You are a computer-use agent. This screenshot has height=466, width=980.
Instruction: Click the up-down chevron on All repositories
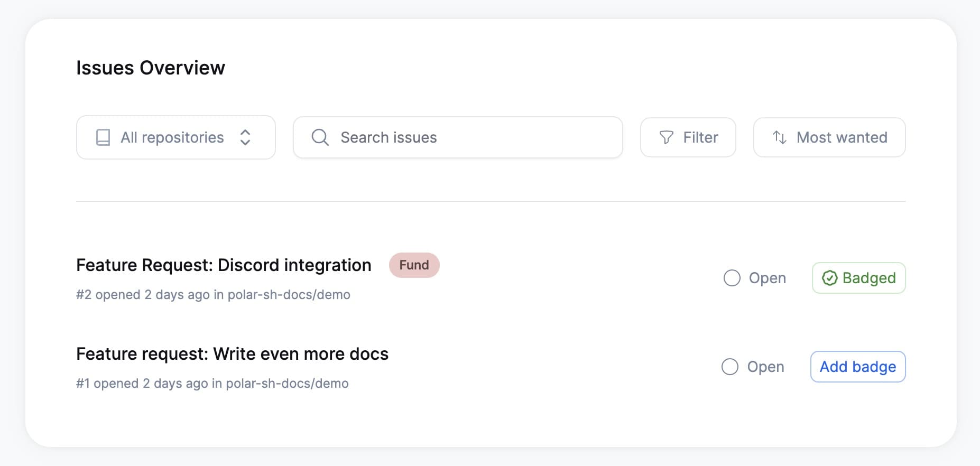tap(245, 137)
